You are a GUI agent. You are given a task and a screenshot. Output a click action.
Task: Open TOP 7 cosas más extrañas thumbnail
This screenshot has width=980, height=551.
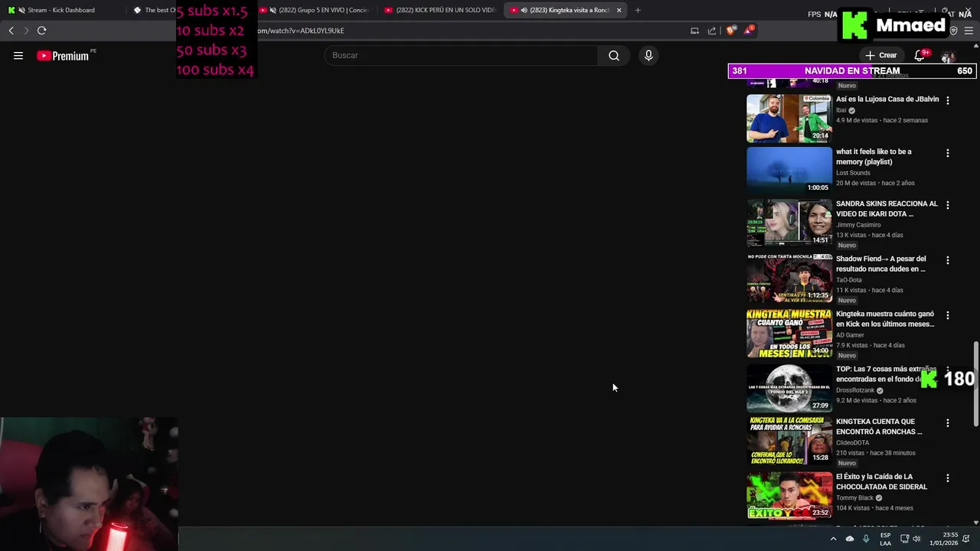pyautogui.click(x=789, y=388)
